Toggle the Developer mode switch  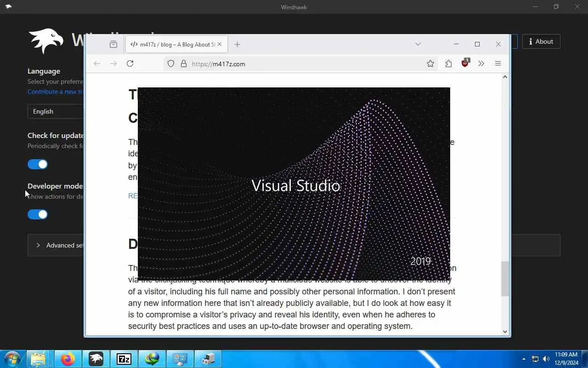38,214
